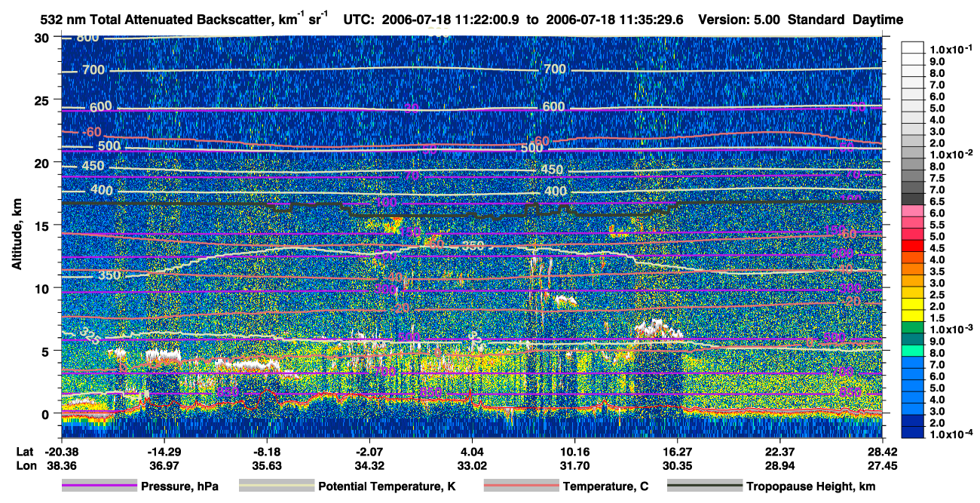Screen dimensions: 980x503
Task: Click the red Temperature legend line sample
Action: 521,486
